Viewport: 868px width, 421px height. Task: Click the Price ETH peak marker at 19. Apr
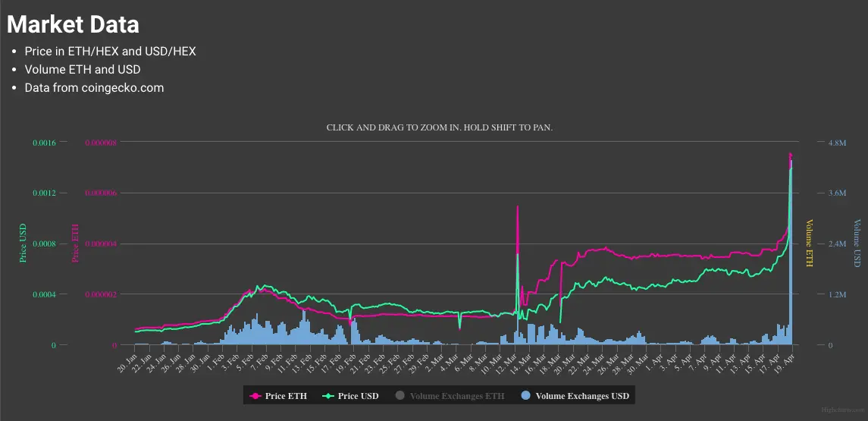pos(791,155)
